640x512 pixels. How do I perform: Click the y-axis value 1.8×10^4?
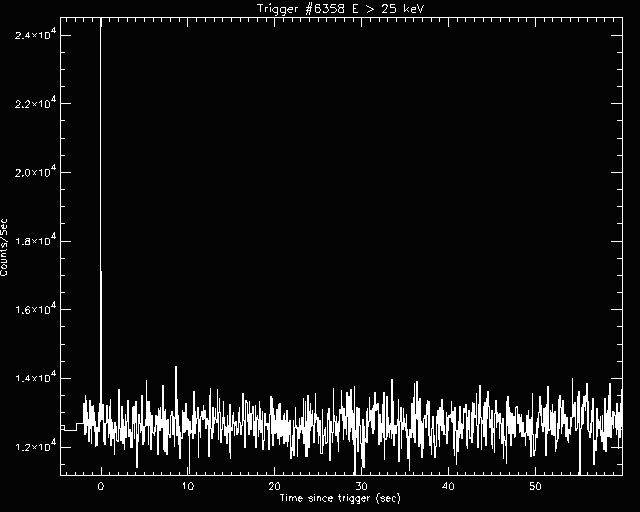[x=36, y=240]
